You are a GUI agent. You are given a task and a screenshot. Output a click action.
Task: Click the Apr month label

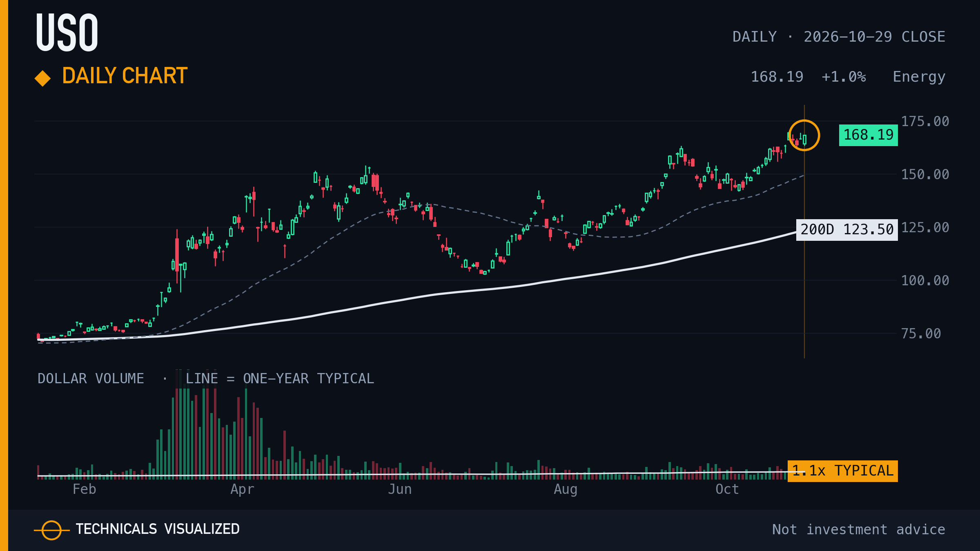pos(242,490)
